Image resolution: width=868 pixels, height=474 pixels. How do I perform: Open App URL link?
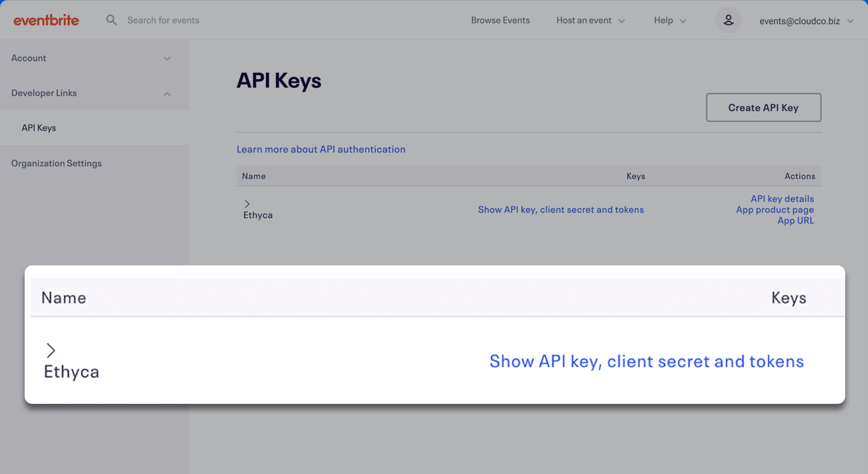[795, 220]
